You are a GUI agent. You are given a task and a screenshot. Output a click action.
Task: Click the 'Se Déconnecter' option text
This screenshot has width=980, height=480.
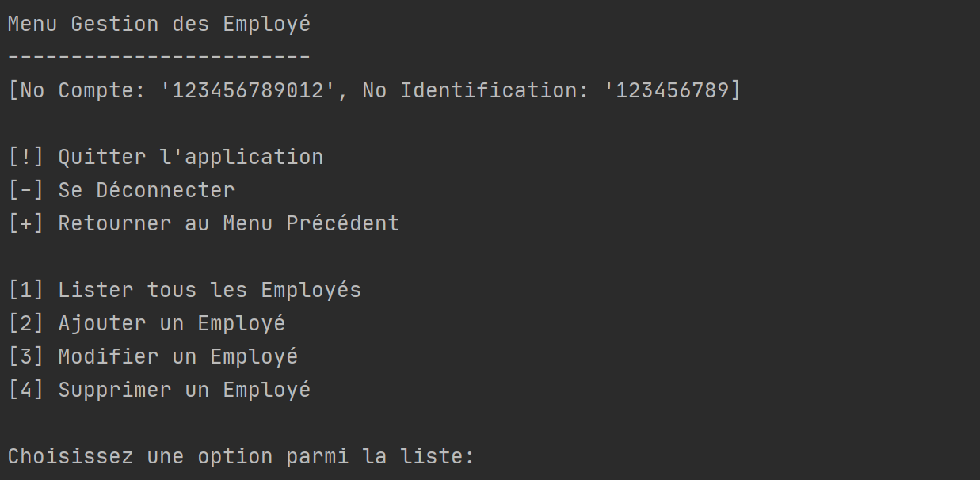point(147,190)
